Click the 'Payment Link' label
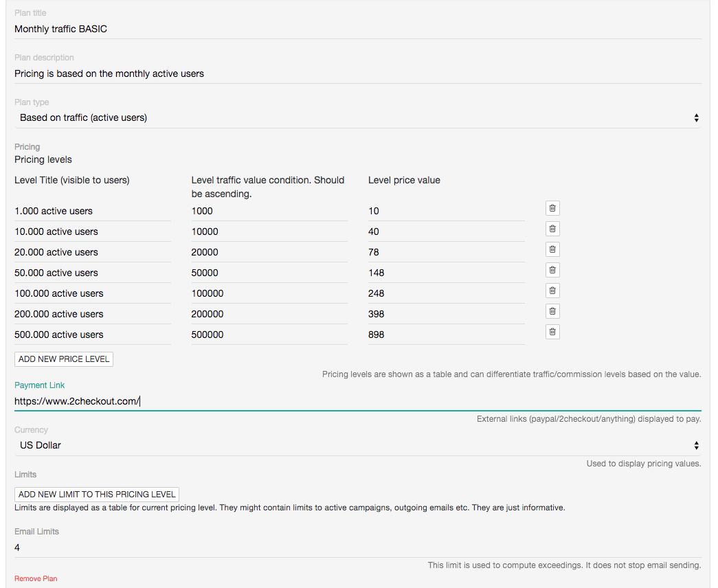Image resolution: width=718 pixels, height=588 pixels. [39, 385]
